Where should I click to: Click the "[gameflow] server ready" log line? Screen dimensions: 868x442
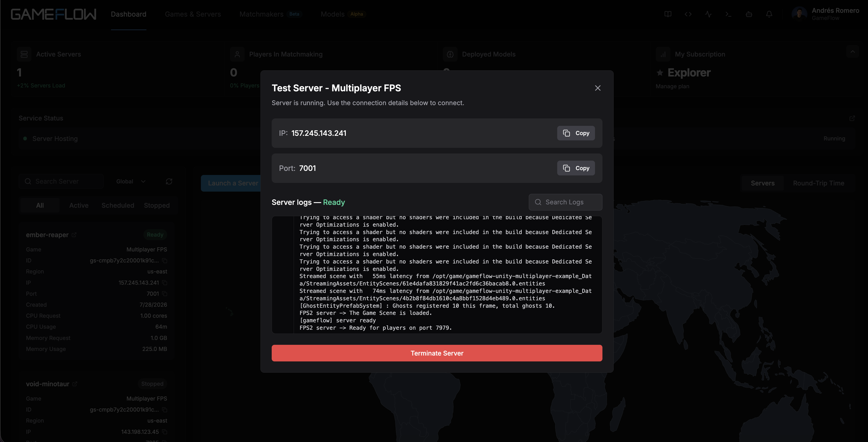coord(338,320)
